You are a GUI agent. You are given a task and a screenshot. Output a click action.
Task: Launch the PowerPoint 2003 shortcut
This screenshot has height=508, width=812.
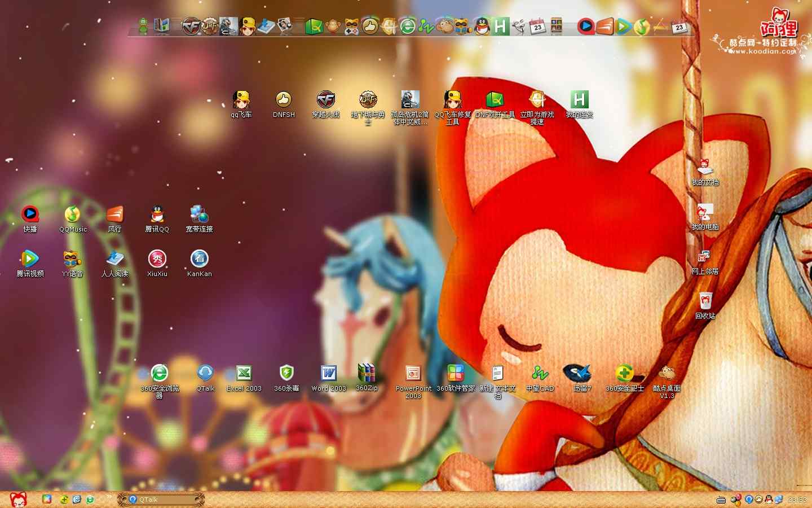413,382
